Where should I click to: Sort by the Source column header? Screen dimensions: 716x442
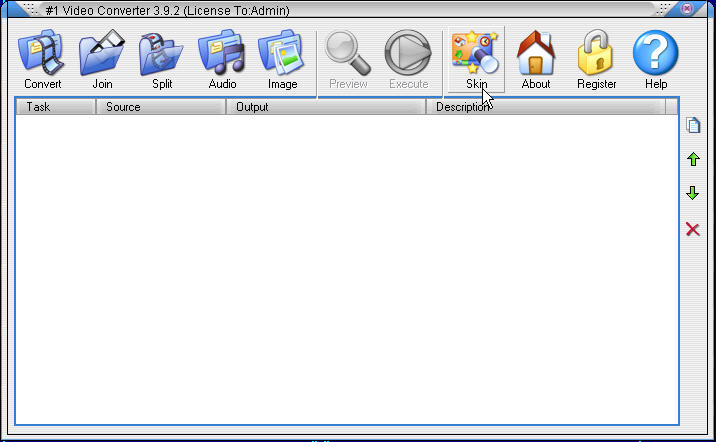click(160, 106)
